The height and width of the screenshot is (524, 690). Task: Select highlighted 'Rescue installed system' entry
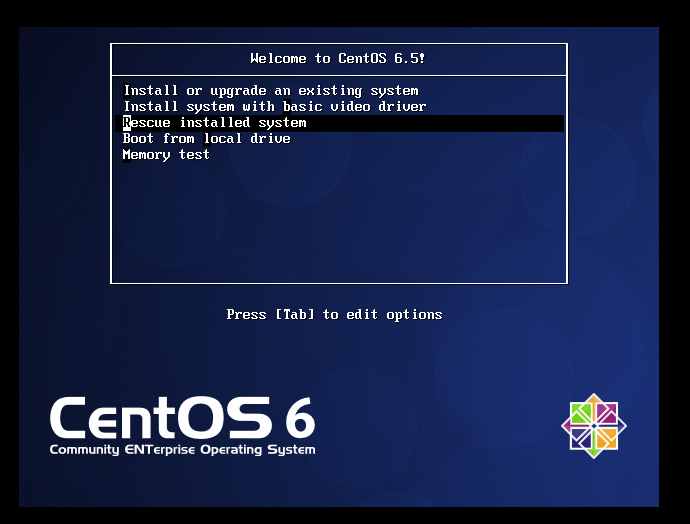pos(339,123)
